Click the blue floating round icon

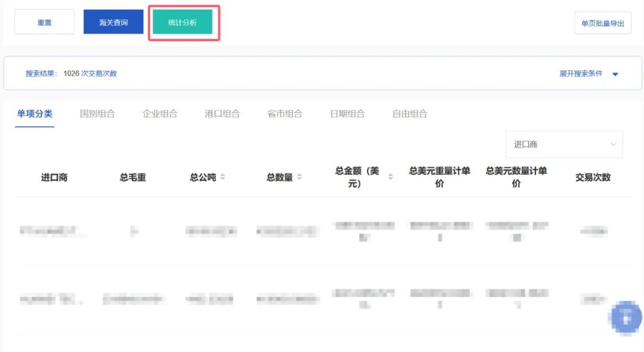625,317
